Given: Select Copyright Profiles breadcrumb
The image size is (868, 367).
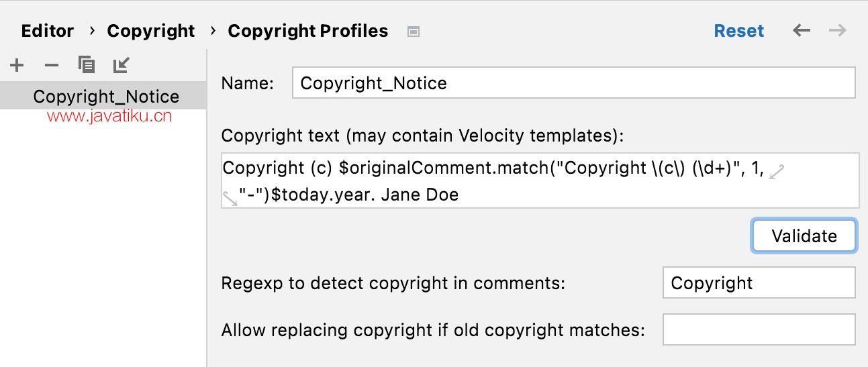Looking at the screenshot, I should (x=308, y=31).
